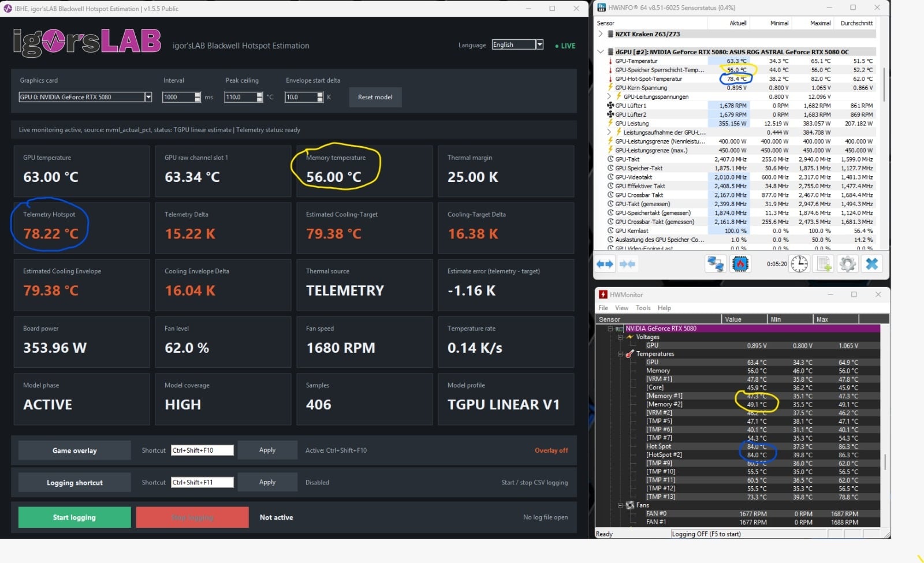
Task: Collapse the dGPU [#2] sensor group
Action: [x=601, y=52]
